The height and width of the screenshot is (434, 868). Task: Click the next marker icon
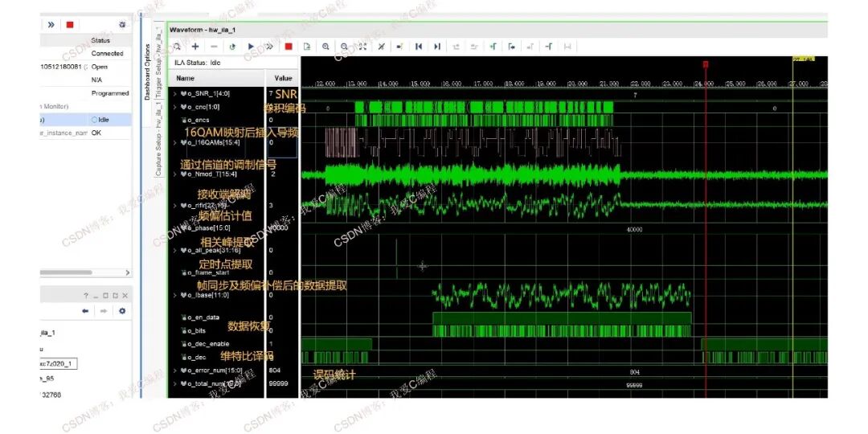[x=530, y=47]
